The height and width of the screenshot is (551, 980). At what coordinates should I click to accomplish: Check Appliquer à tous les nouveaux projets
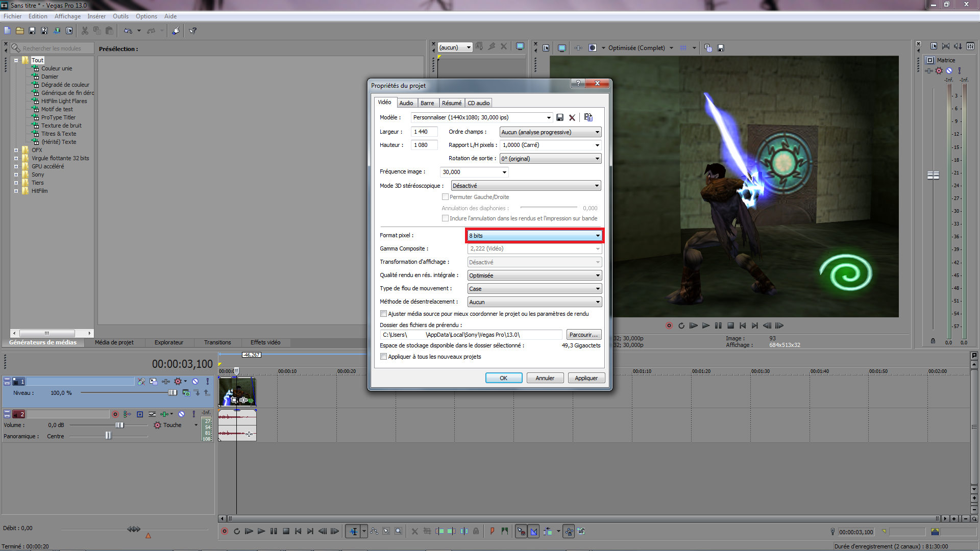point(383,357)
